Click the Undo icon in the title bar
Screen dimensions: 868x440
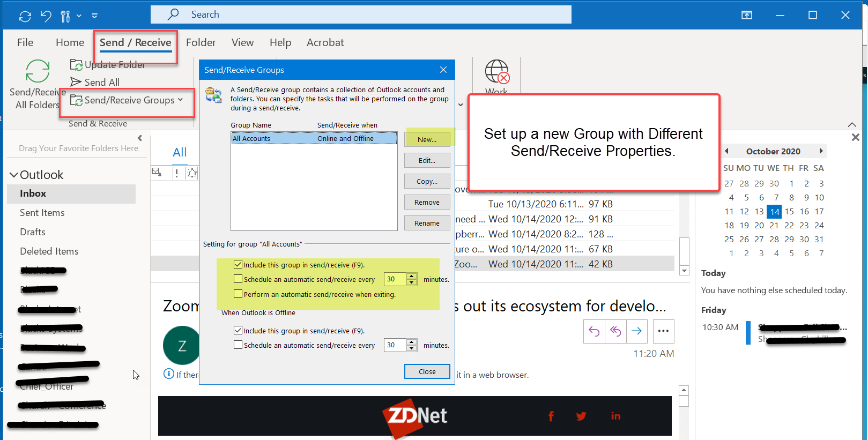46,16
